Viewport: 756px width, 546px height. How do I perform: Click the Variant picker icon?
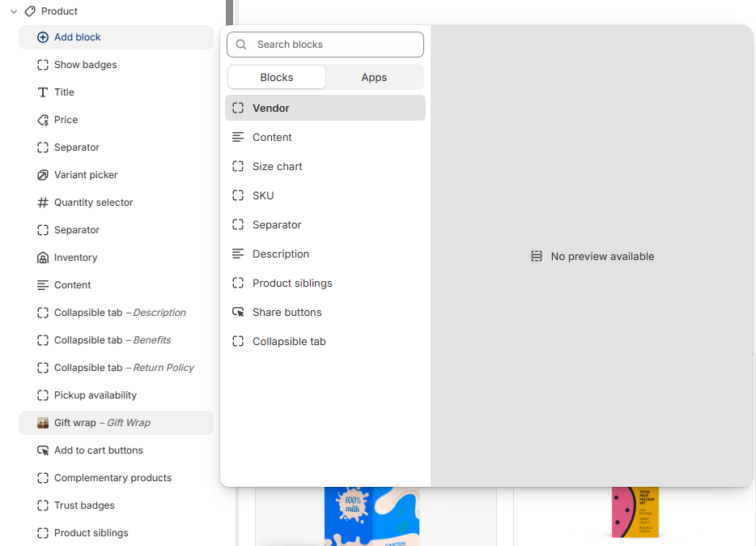(x=43, y=175)
